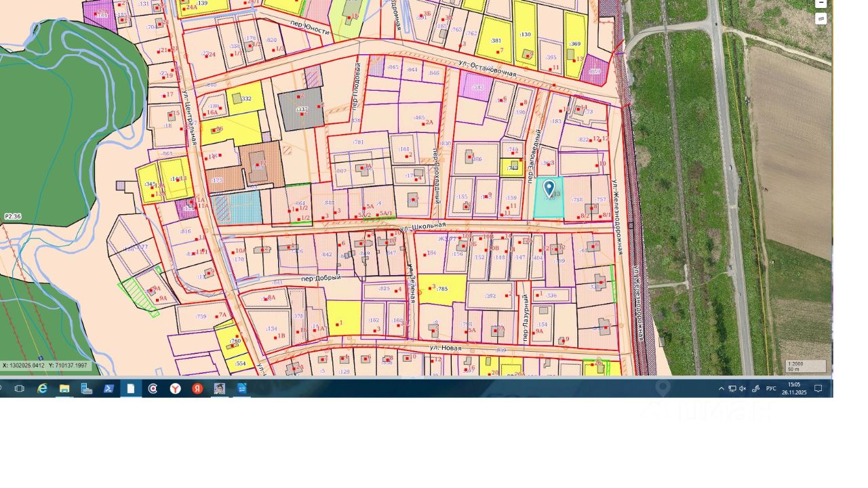Screen dimensions: 868x488
Task: Select the parcel labeled :781
Action: [358, 142]
